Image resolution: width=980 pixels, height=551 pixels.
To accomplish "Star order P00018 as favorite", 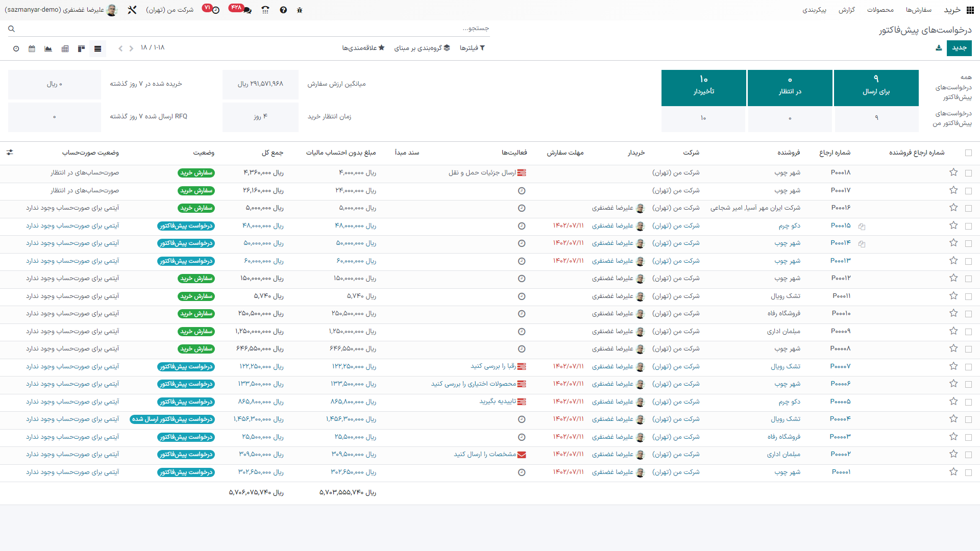I will (x=953, y=172).
